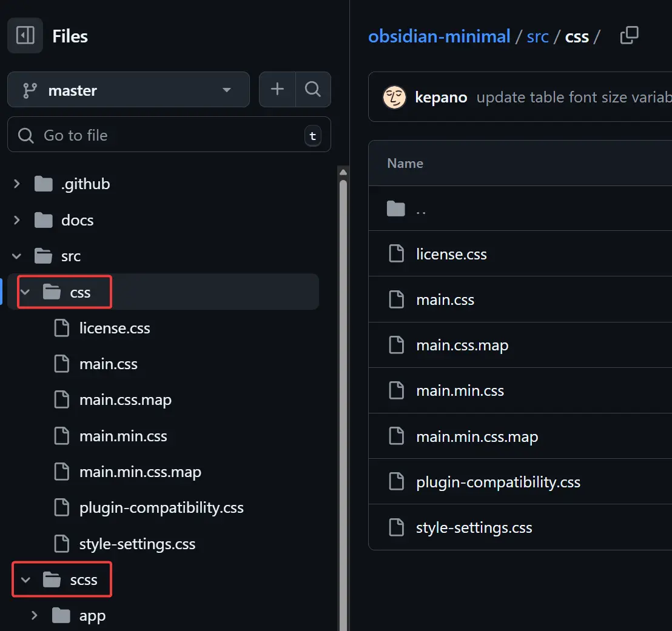Open the update table font size commit
The image size is (672, 631).
pyautogui.click(x=574, y=97)
